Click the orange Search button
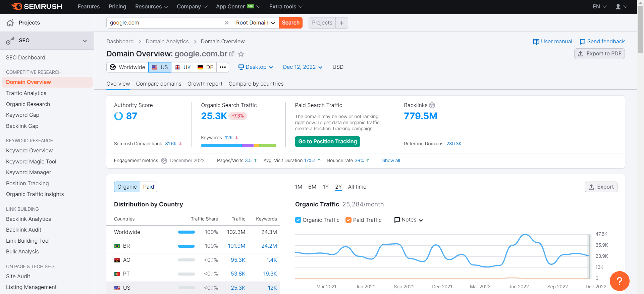The width and height of the screenshot is (644, 294). point(291,23)
